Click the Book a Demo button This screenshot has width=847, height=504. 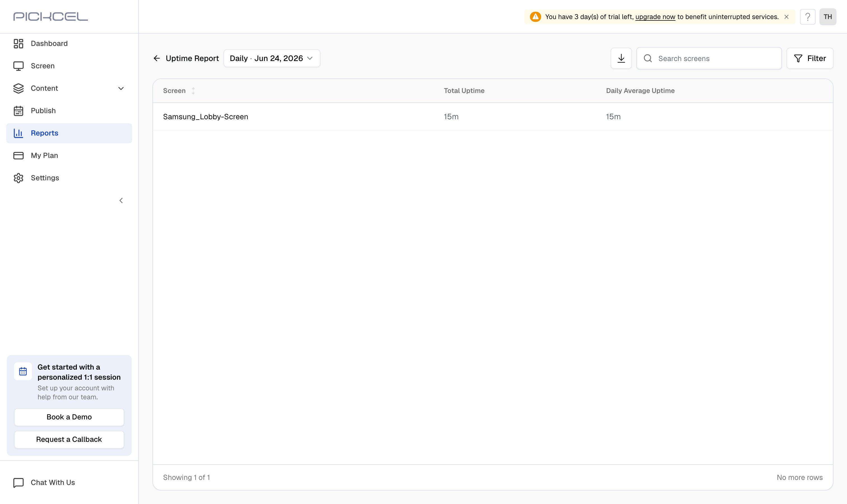pyautogui.click(x=69, y=417)
